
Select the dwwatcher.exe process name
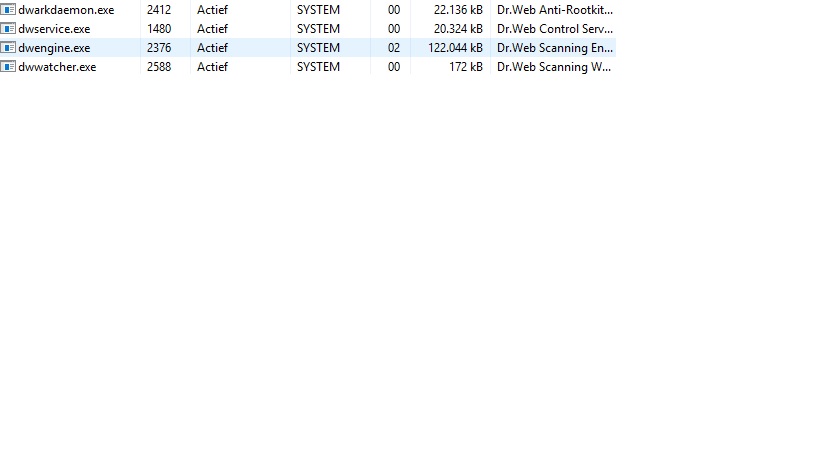click(57, 67)
